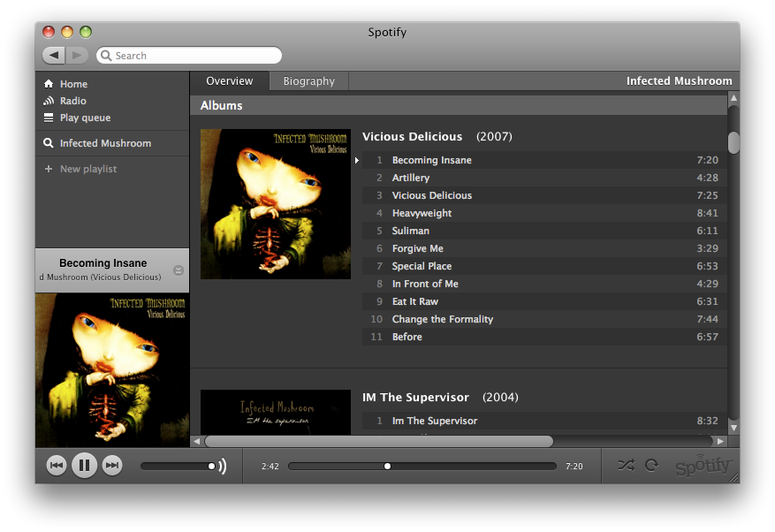Click the Radio signal icon
The height and width of the screenshot is (532, 775).
49,101
